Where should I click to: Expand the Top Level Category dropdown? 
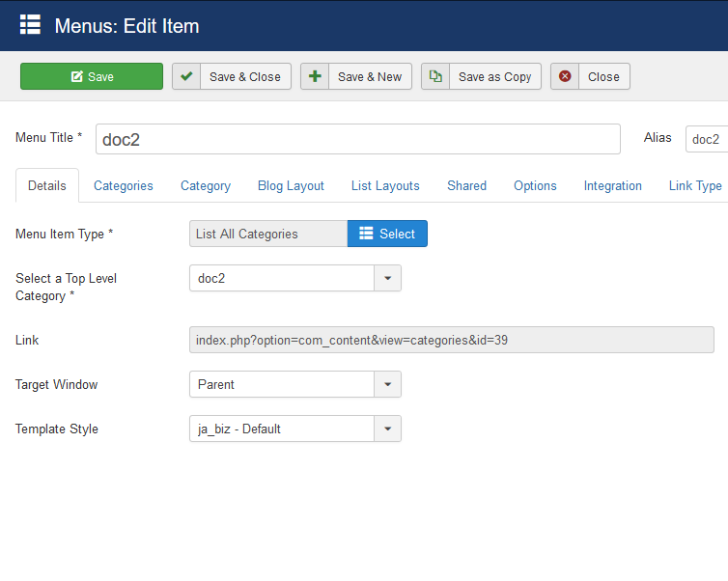pos(387,278)
